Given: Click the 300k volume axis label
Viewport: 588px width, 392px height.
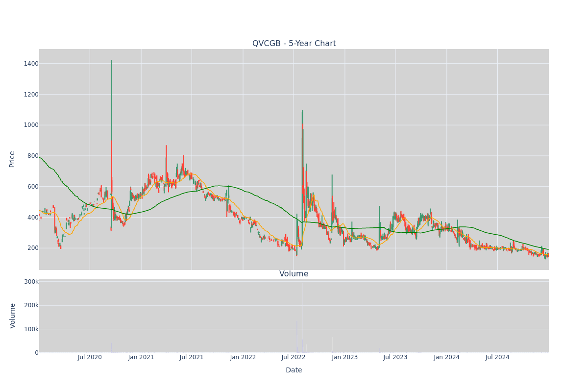Looking at the screenshot, I should [31, 282].
